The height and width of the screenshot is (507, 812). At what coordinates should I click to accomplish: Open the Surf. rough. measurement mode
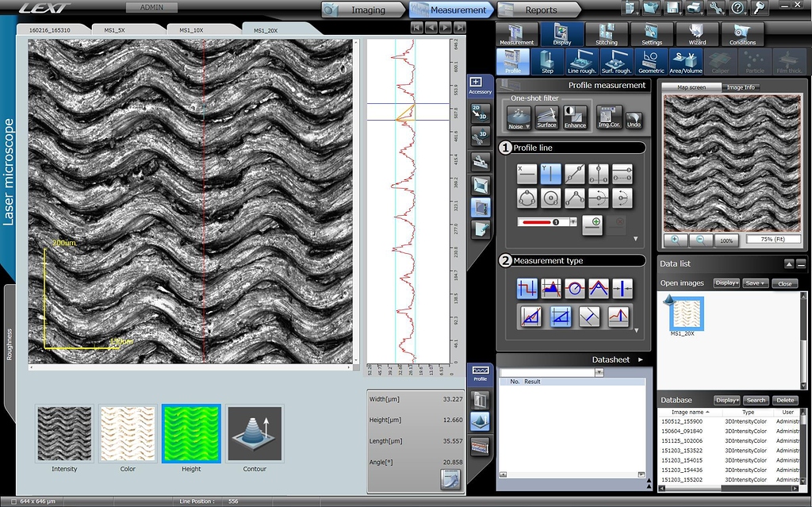click(616, 60)
